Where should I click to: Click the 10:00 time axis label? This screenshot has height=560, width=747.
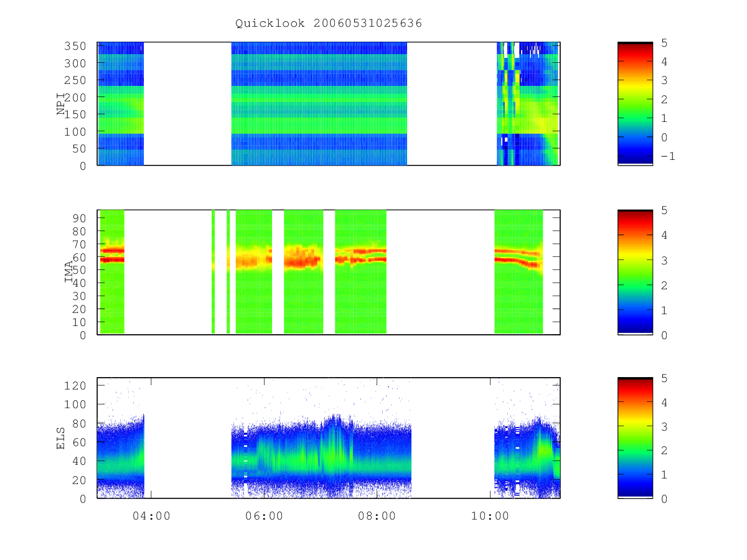click(x=490, y=516)
